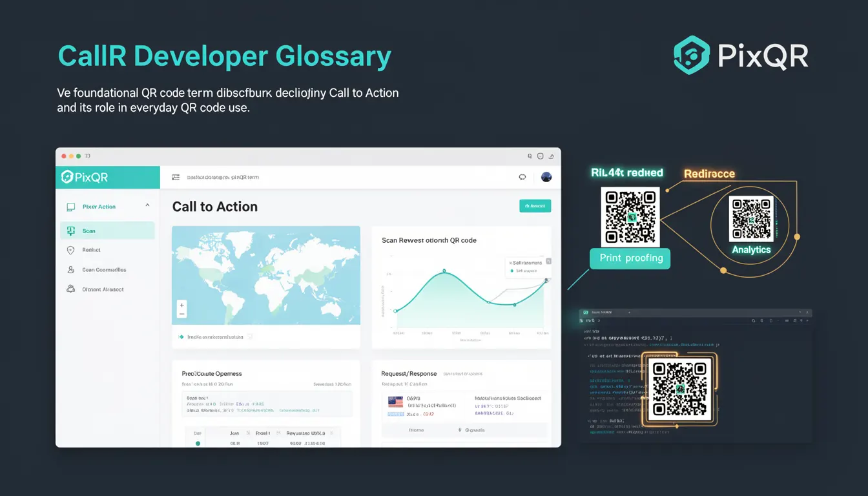Screen dimensions: 868x496
Task: Click the shield icon beside the second sidebar item
Action: 70,250
